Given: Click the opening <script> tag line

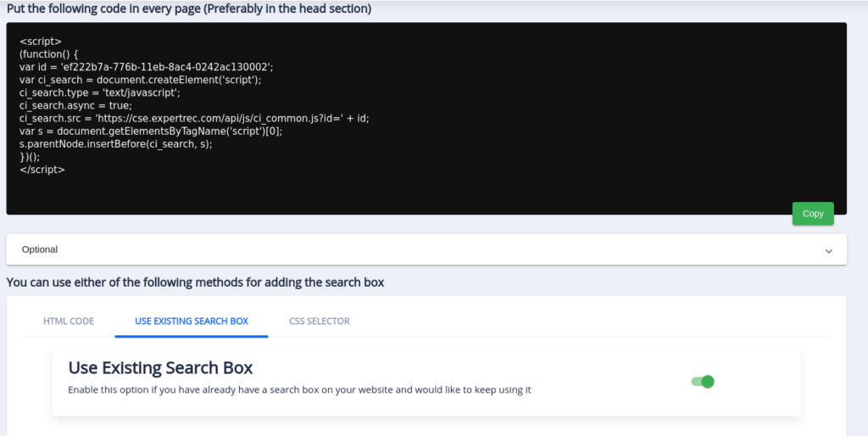Looking at the screenshot, I should pos(41,41).
